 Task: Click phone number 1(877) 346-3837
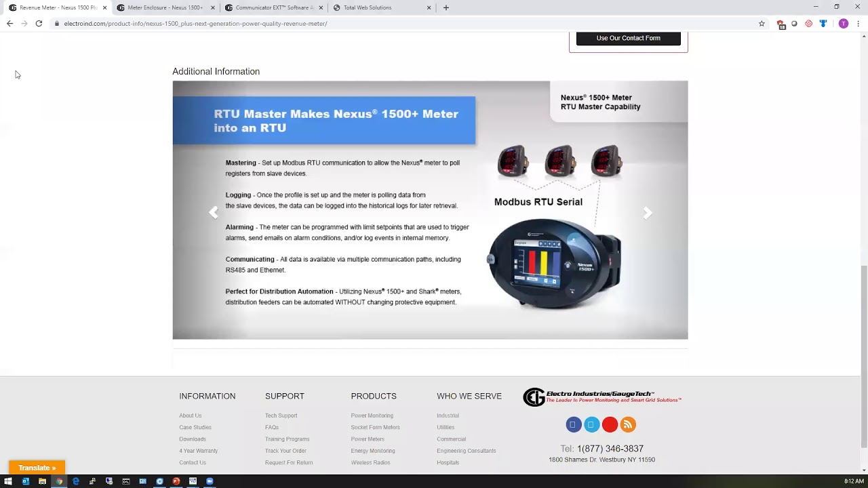(610, 449)
